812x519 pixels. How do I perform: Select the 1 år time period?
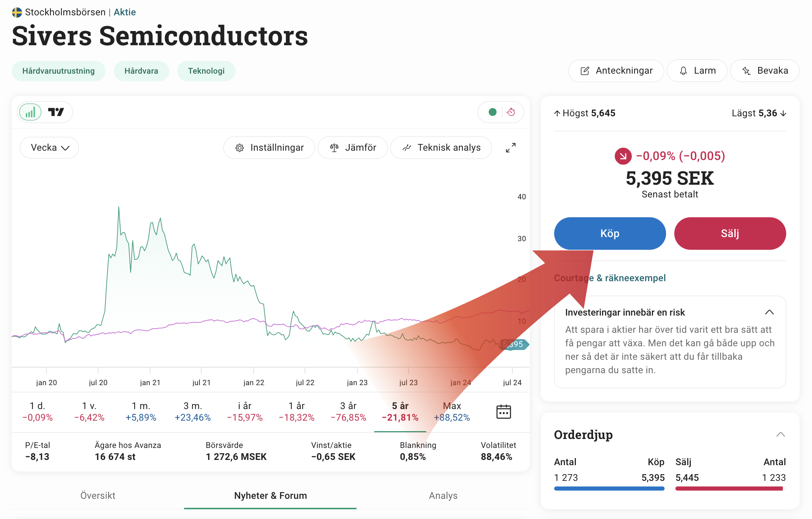296,412
